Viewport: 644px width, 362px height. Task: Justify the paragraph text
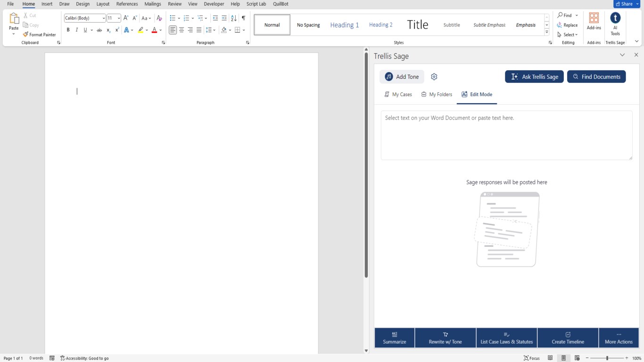coord(199,30)
